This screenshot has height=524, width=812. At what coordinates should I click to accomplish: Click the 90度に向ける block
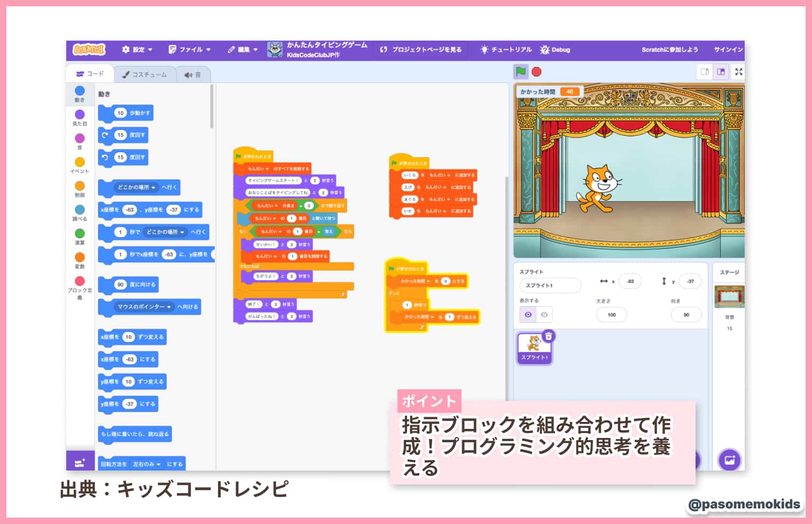[129, 284]
